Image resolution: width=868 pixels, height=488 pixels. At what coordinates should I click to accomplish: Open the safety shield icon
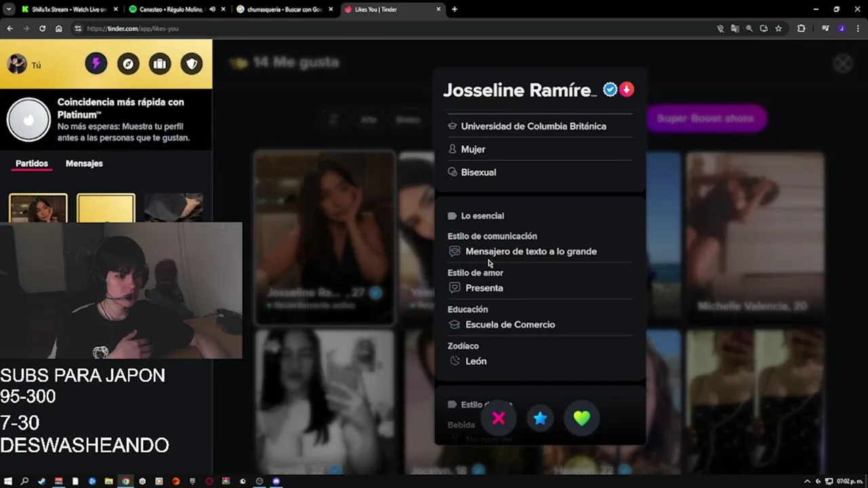tap(191, 64)
